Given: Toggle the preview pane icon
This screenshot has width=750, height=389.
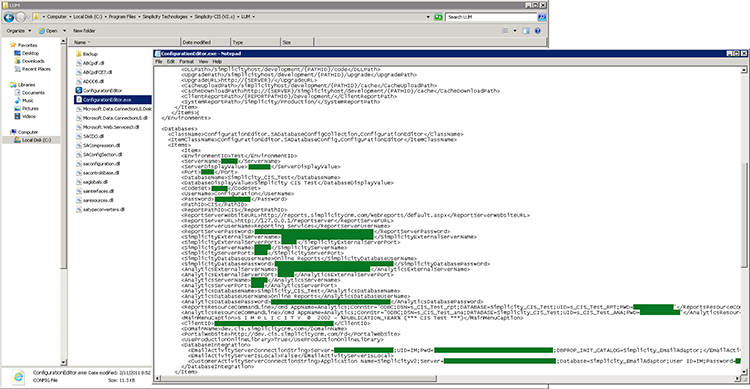Looking at the screenshot, I should click(526, 31).
